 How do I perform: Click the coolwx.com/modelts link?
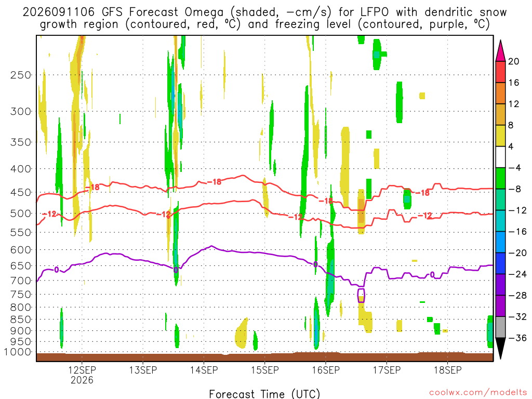[x=478, y=392]
